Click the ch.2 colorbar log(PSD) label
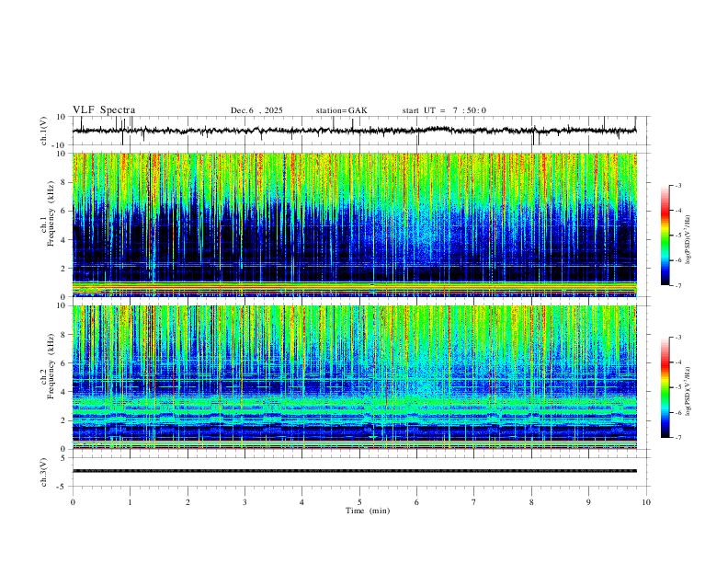The width and height of the screenshot is (728, 563). coord(688,391)
